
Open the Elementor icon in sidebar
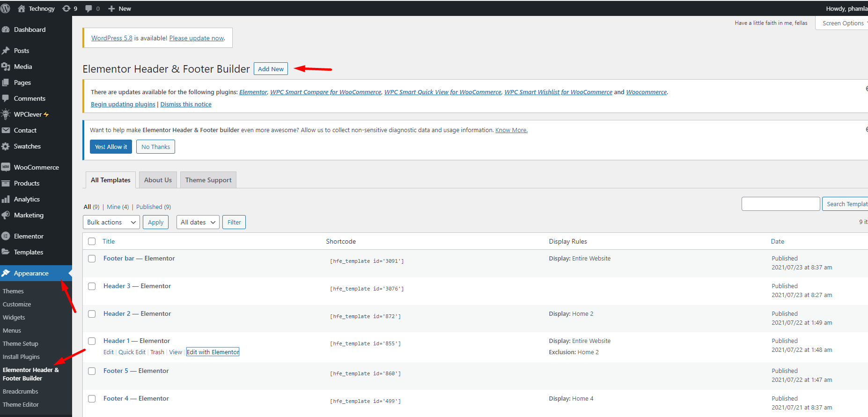[6, 236]
